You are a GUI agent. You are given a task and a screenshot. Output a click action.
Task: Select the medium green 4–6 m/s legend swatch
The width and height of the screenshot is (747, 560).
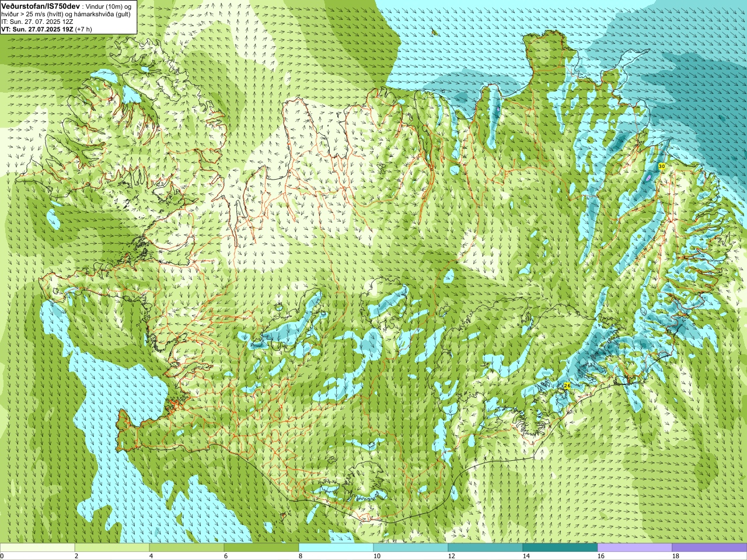pos(187,548)
